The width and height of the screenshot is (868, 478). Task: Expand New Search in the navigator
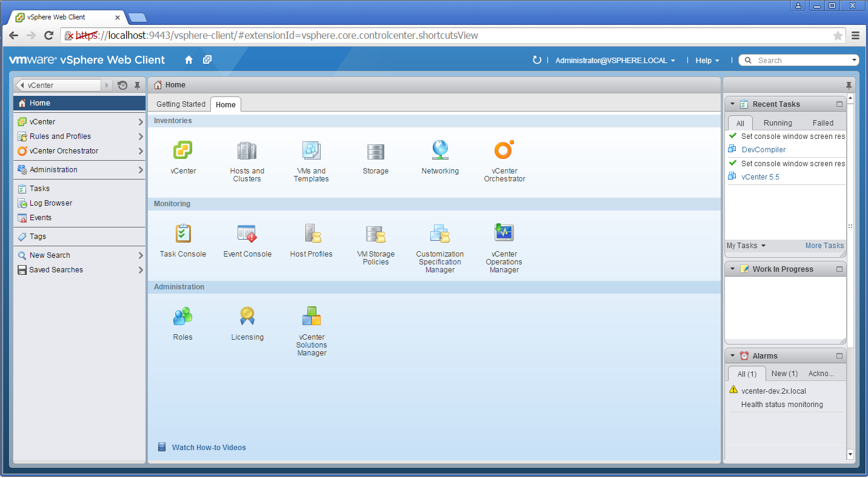(x=141, y=255)
